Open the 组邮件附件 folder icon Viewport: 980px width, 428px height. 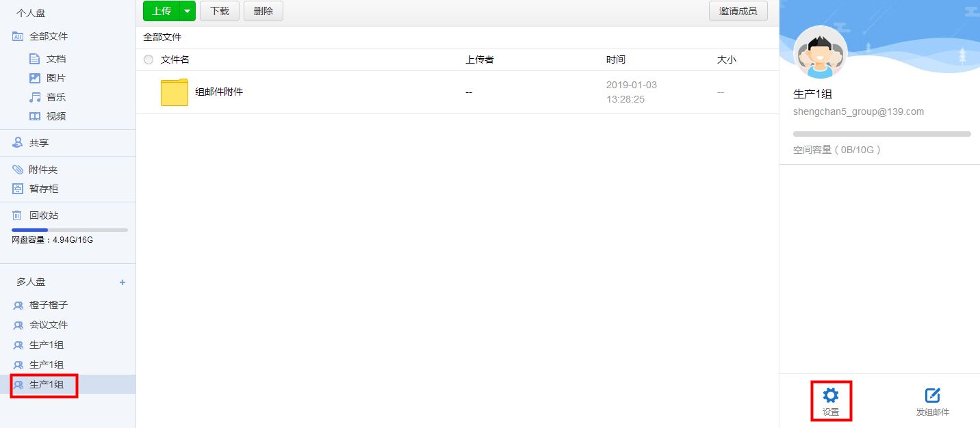[x=175, y=92]
